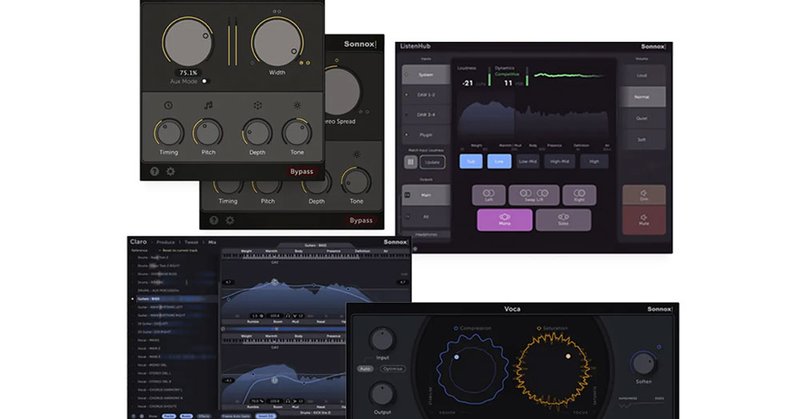Toggle the Auto gain button in Voca
The width and height of the screenshot is (800, 419).
365,368
